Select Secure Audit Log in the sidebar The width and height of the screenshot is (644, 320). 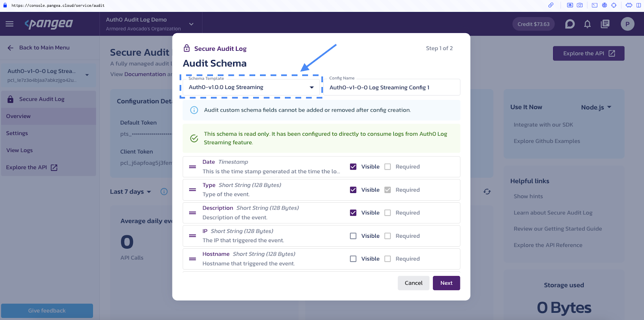pyautogui.click(x=48, y=99)
